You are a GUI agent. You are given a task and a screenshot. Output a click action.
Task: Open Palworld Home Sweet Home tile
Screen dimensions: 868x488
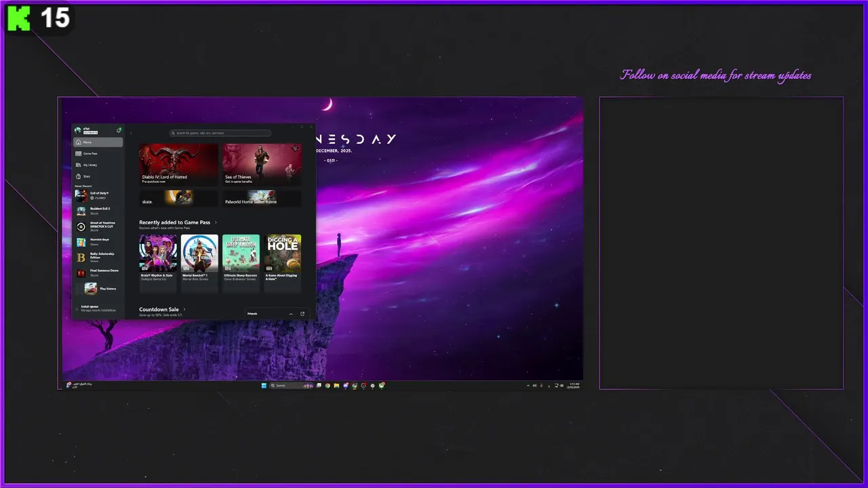(x=262, y=198)
